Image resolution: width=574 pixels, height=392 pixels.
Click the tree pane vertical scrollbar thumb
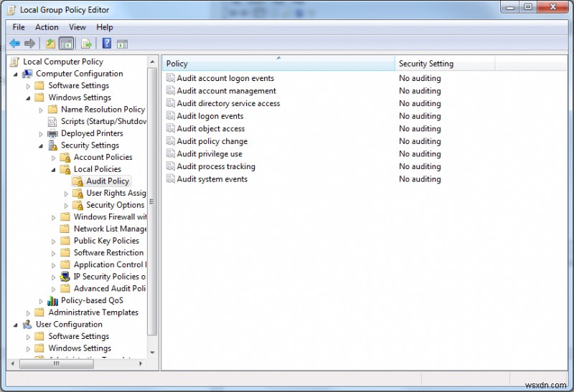pos(152,201)
